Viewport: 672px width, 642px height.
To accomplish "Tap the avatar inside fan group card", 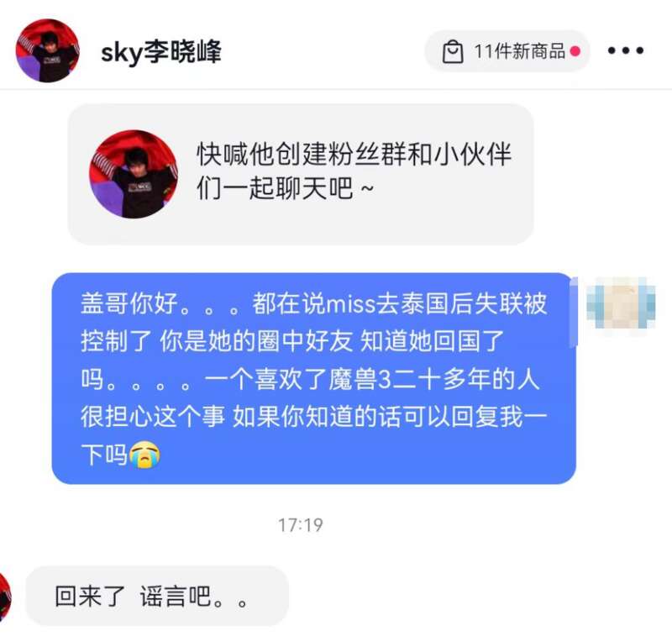I will point(134,174).
